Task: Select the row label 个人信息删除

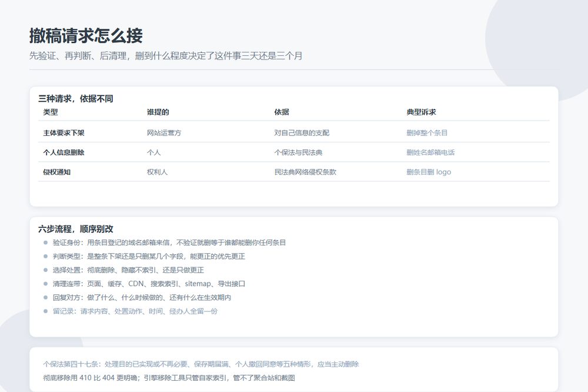Action: 64,152
